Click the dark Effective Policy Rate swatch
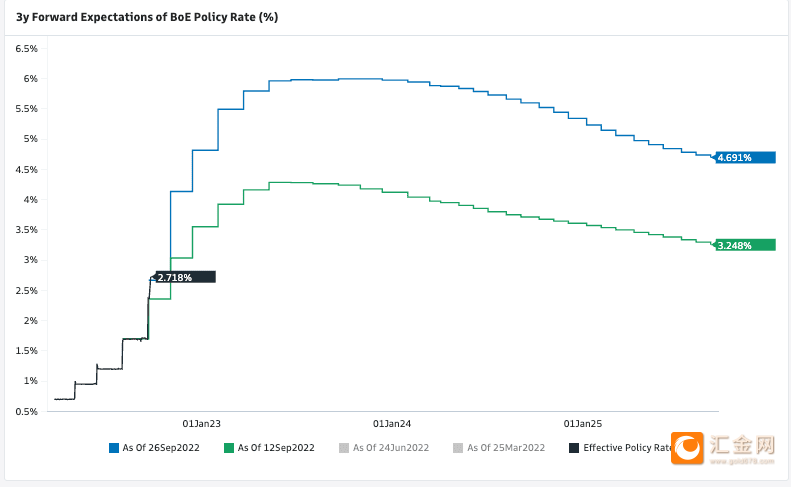791x487 pixels. coord(574,448)
